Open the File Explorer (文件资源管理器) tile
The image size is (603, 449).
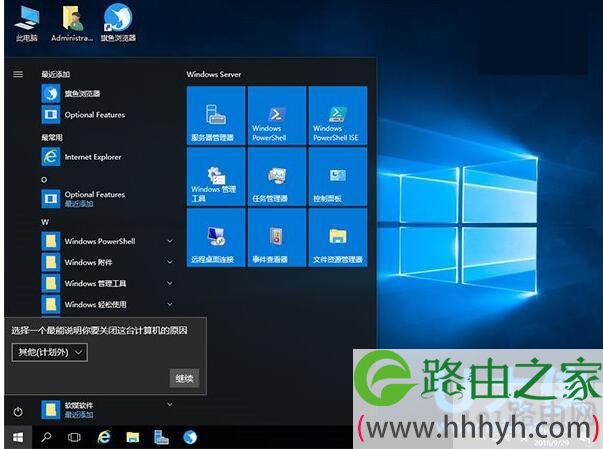(338, 237)
